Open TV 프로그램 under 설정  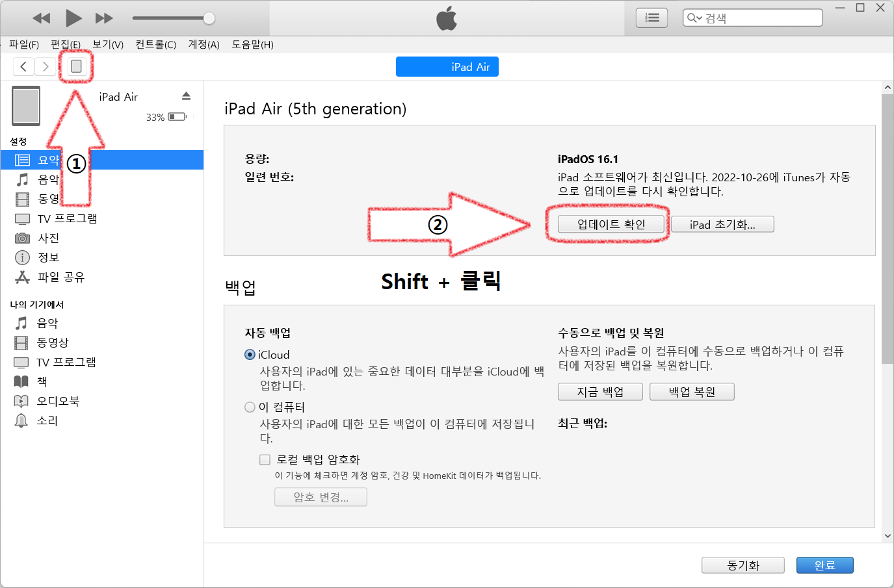pyautogui.click(x=102, y=218)
